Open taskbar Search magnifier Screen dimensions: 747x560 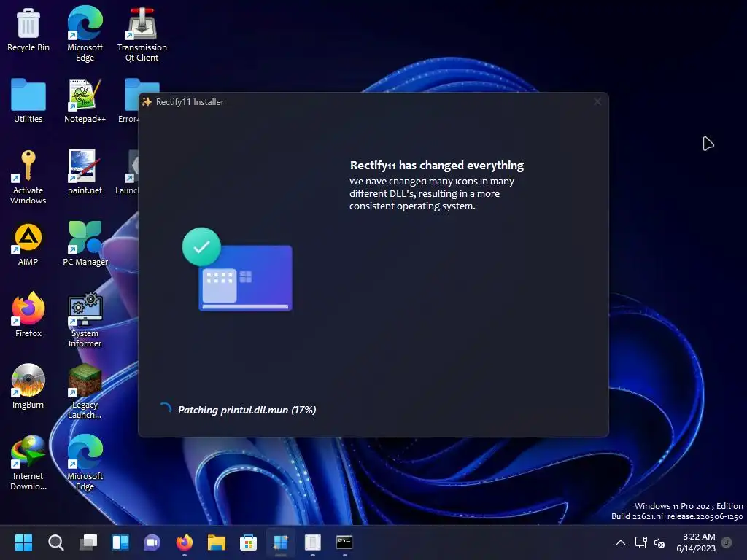[55, 542]
